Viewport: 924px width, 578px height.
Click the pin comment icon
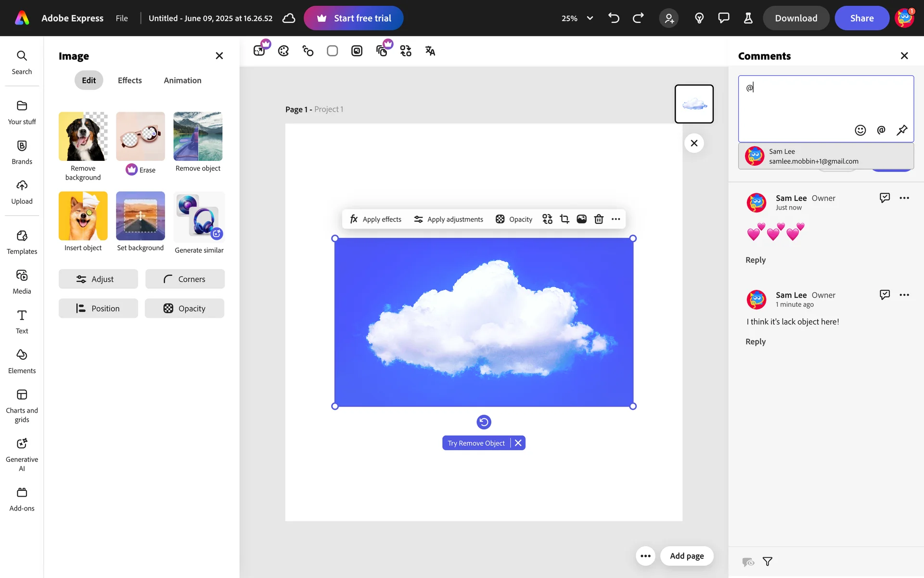pos(902,130)
